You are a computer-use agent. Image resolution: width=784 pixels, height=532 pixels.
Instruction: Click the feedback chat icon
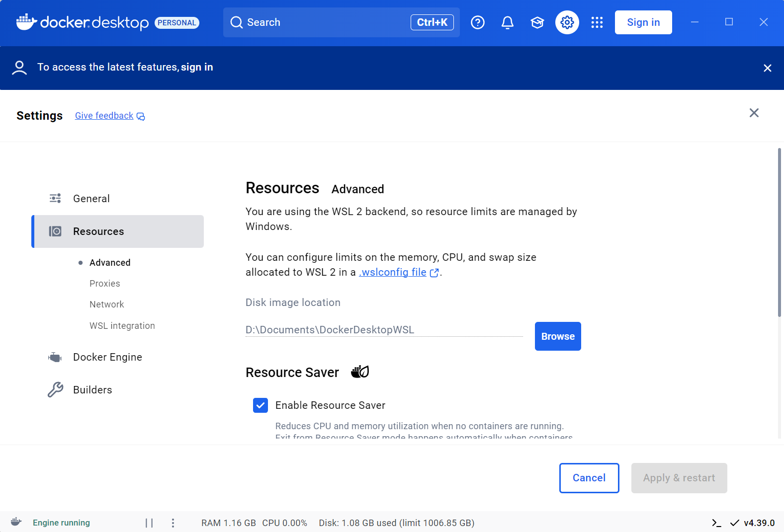coord(141,116)
